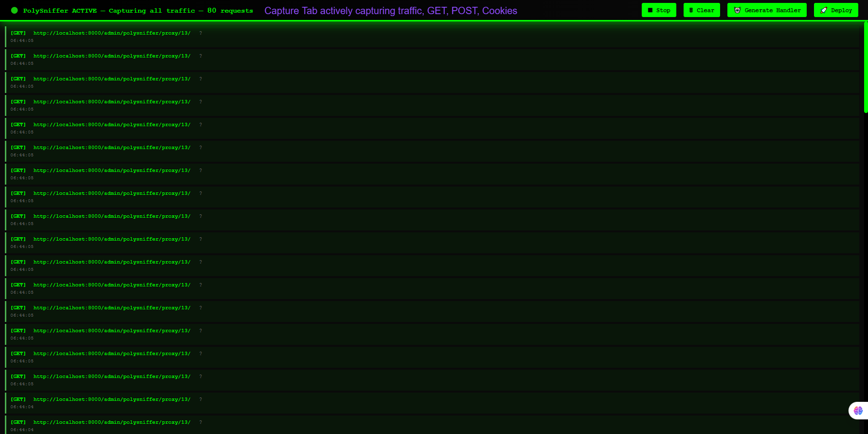868x434 pixels.
Task: Click the question mark on second request
Action: coord(200,56)
